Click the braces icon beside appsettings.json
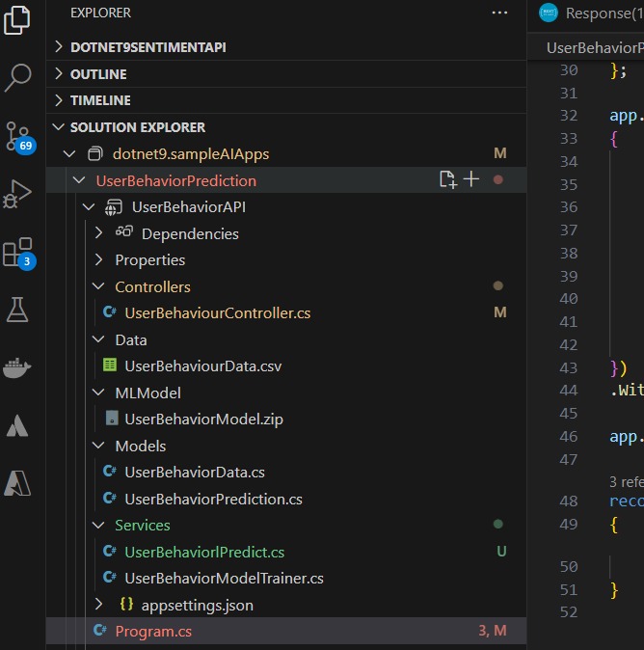 coord(126,604)
